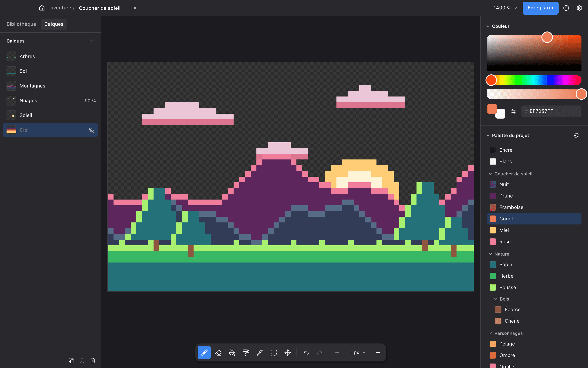
Task: Collapse the Nature palette group
Action: pos(490,254)
